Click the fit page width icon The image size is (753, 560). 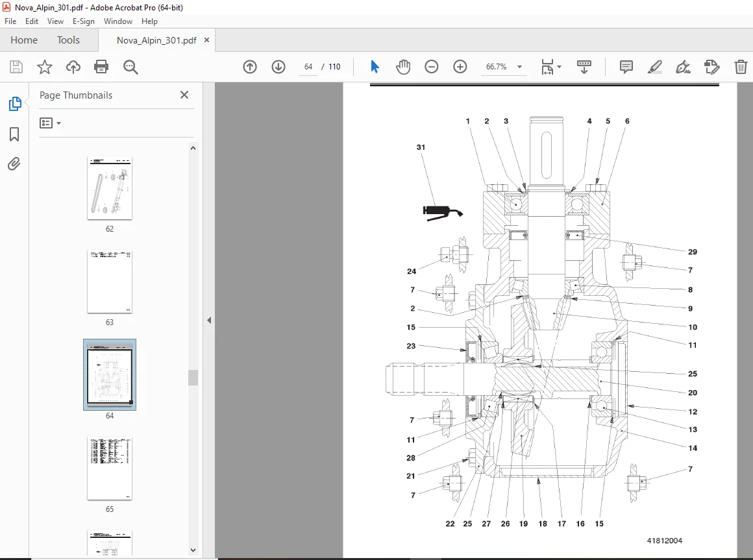(x=547, y=67)
